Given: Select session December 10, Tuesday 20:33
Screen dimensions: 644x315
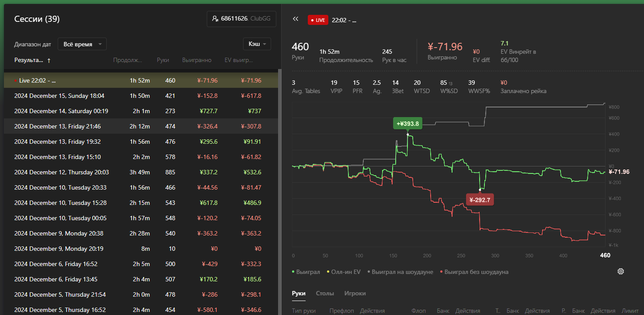Looking at the screenshot, I should coord(141,187).
